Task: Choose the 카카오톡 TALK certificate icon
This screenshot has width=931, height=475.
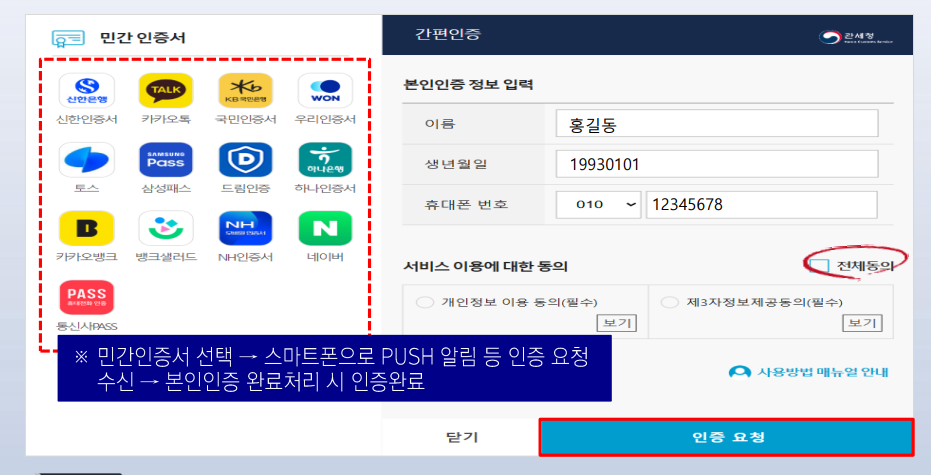Action: pos(166,90)
